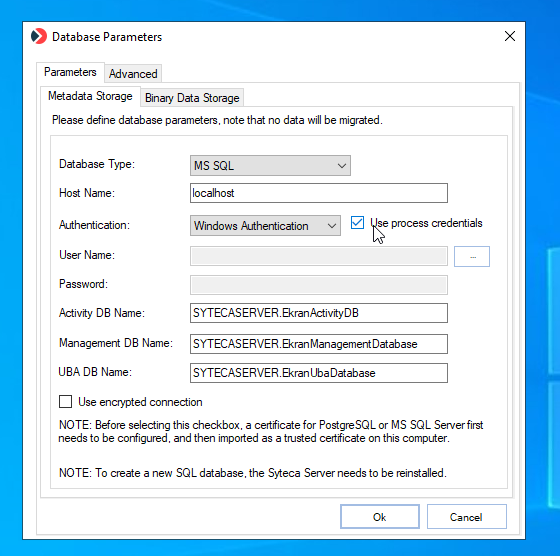This screenshot has width=560, height=556.
Task: Click the disabled Password field
Action: [319, 285]
